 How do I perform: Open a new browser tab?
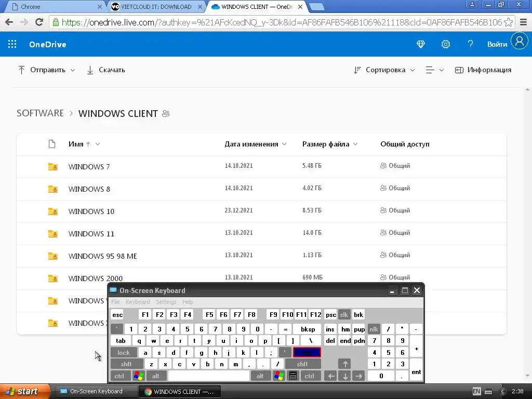click(317, 7)
